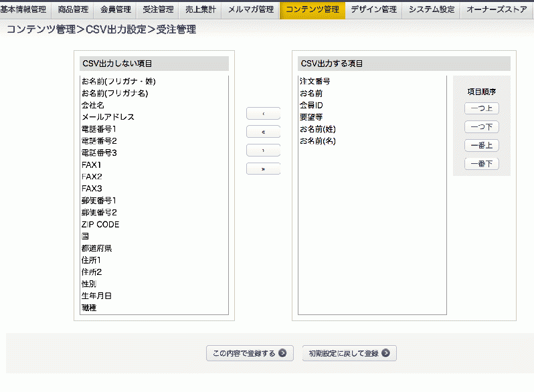534x392 pixels.
Task: Open the システム設定 tab
Action: pyautogui.click(x=432, y=10)
